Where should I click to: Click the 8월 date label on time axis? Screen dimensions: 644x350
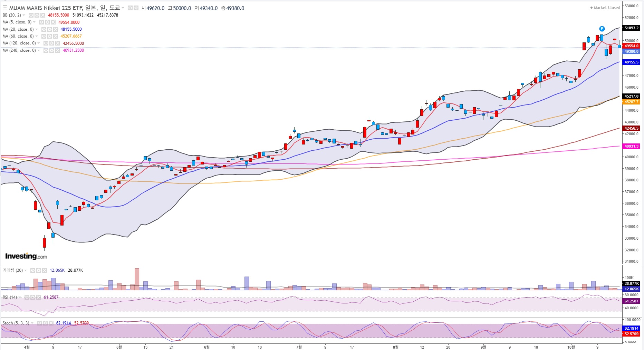tap(396, 347)
